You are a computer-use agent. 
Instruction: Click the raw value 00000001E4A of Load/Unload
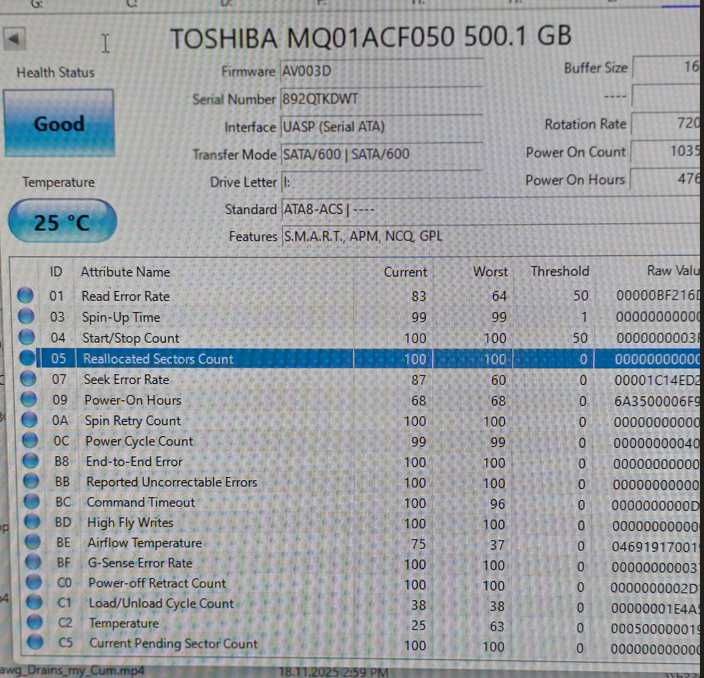(656, 608)
